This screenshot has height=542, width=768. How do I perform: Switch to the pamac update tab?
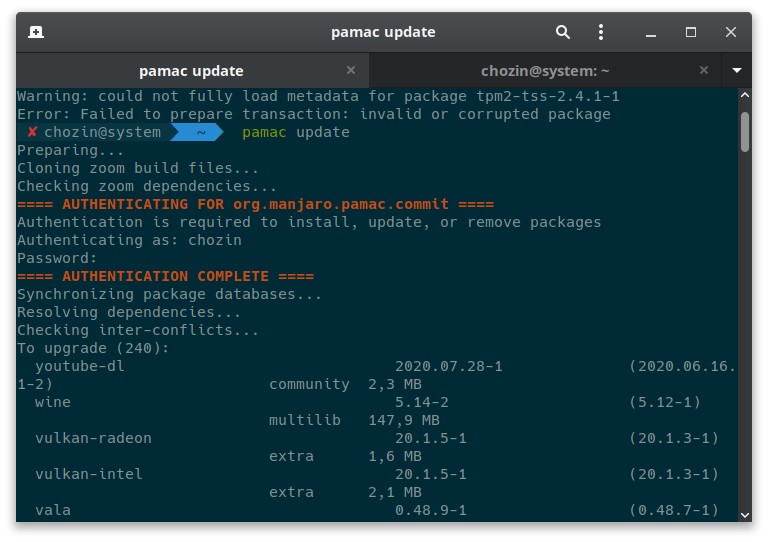click(192, 71)
